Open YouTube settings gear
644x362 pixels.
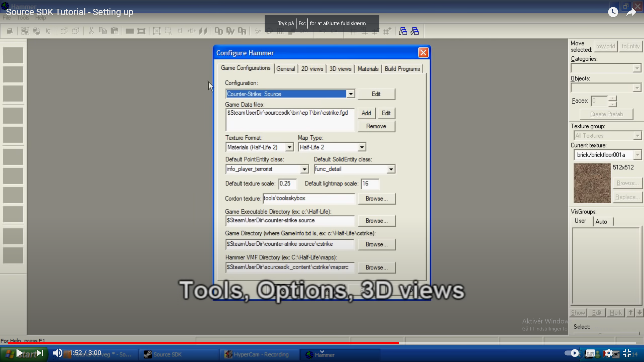click(608, 353)
